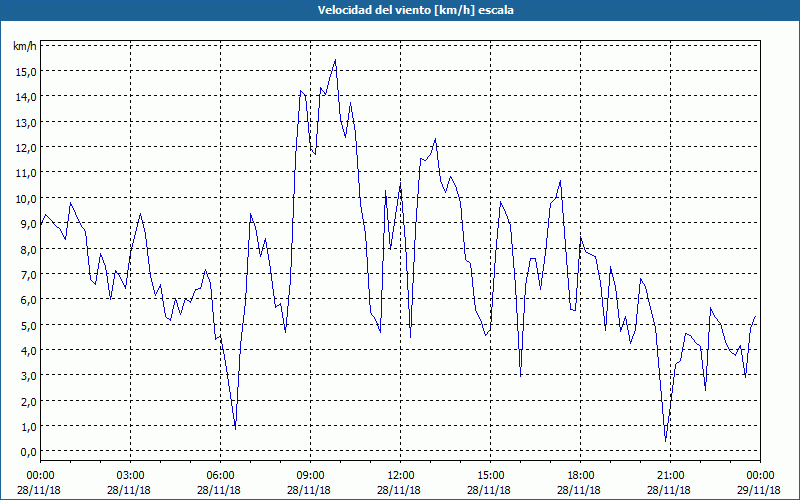This screenshot has width=800, height=500.
Task: Click the '3,0' y-axis value
Action: [x=28, y=376]
